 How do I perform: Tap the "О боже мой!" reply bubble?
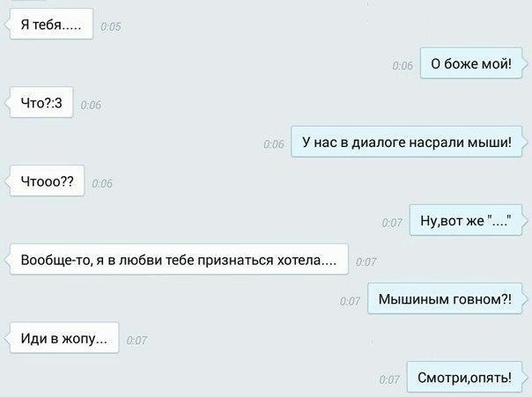(x=471, y=63)
